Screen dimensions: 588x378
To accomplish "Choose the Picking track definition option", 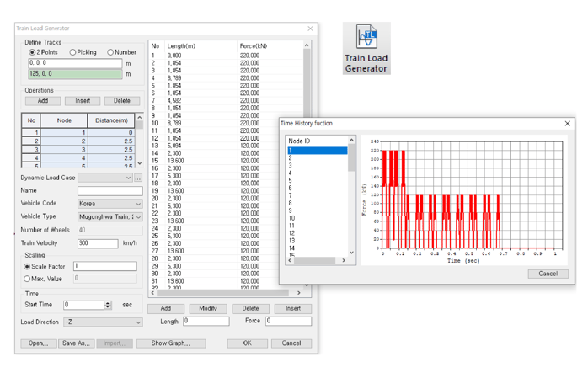I will [x=72, y=52].
